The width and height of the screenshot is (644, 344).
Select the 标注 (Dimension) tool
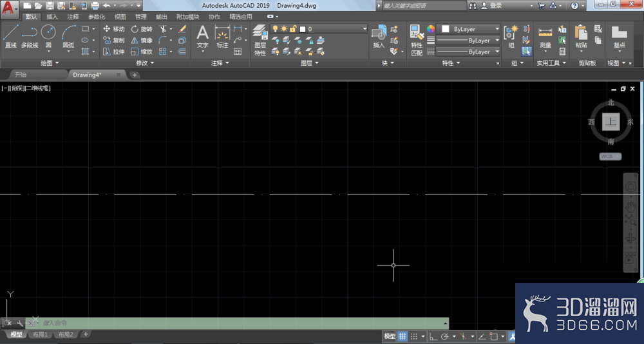pos(222,36)
